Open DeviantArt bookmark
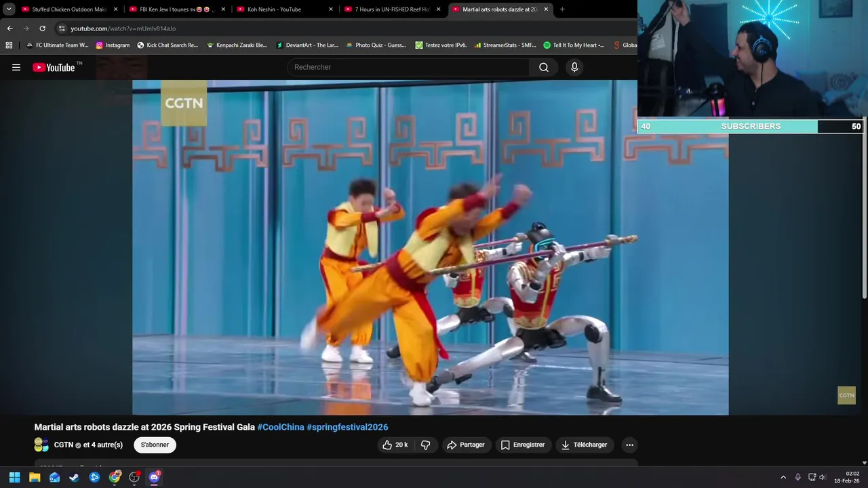 click(307, 45)
